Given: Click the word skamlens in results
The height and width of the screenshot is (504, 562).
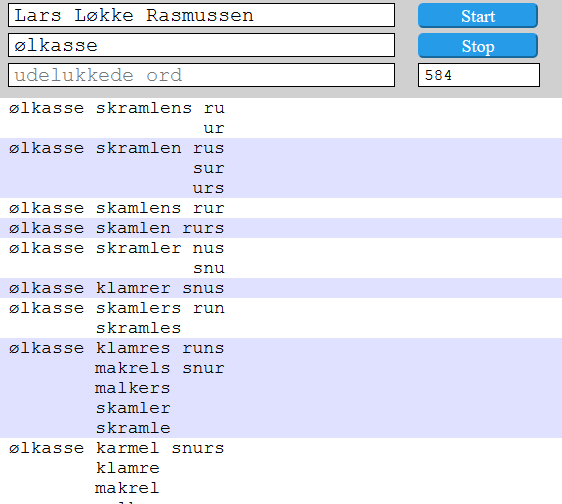Looking at the screenshot, I should click(138, 208).
